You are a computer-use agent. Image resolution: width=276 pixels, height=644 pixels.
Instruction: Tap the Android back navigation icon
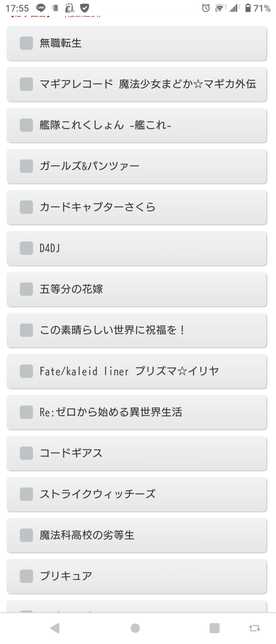click(55, 628)
